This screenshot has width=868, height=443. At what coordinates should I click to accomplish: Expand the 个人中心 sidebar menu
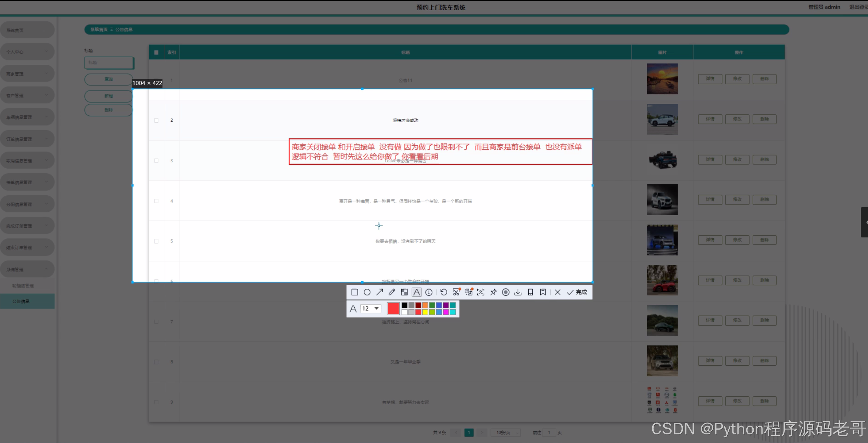click(27, 52)
